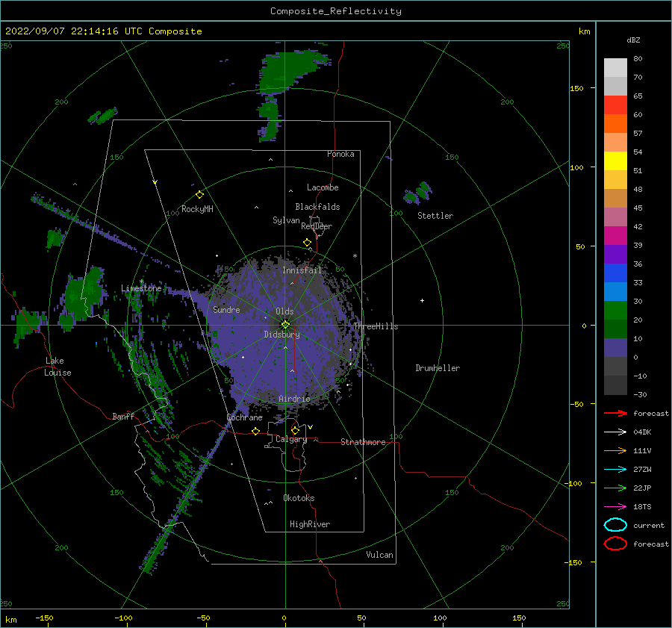
Task: Select the Okotoks label
Action: 299,498
